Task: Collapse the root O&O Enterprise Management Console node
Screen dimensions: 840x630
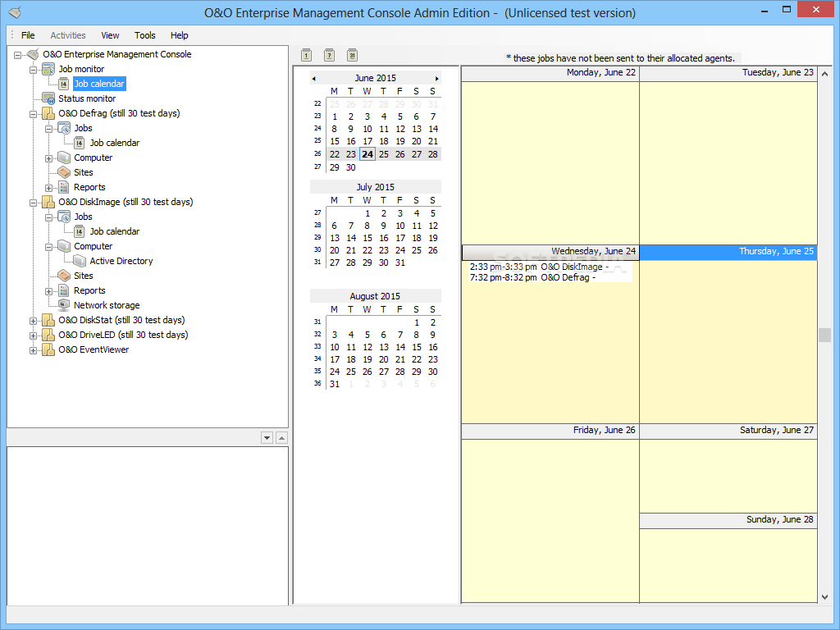Action: 18,55
